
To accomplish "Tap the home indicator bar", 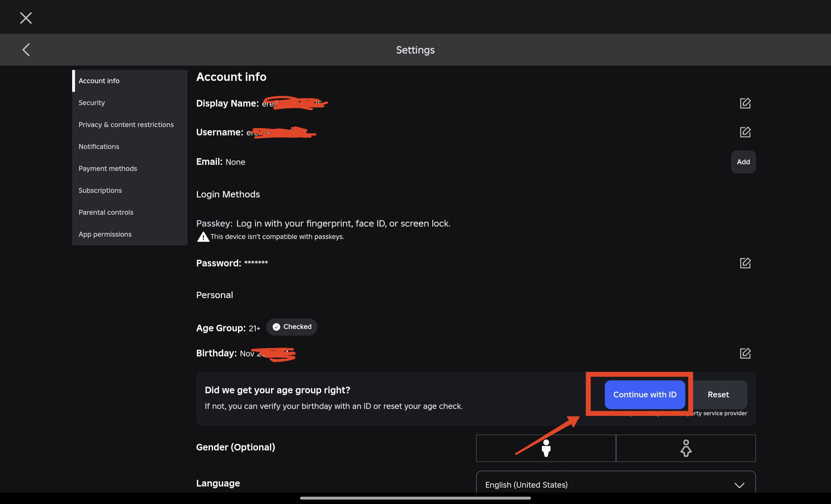I will point(415,498).
